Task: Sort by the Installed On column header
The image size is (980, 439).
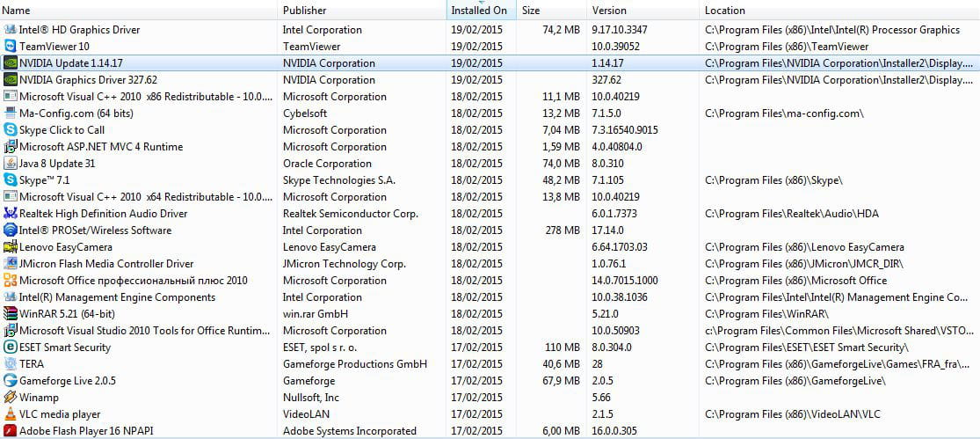Action: click(x=482, y=10)
